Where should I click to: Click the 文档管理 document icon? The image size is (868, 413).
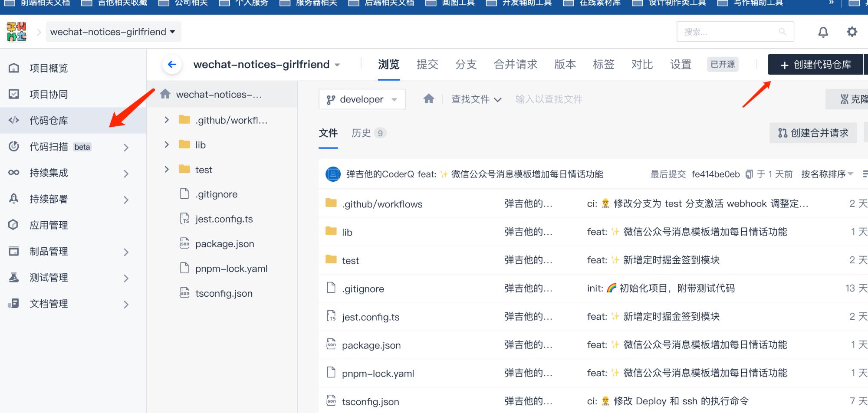pyautogui.click(x=14, y=303)
